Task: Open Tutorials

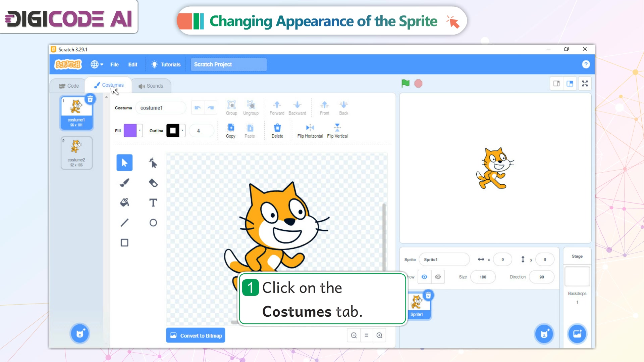Action: [x=166, y=64]
